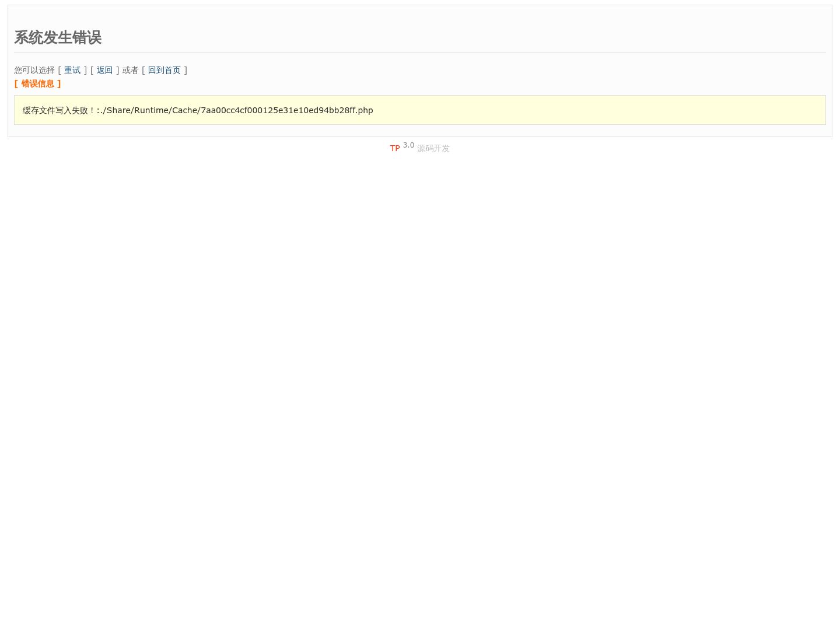The height and width of the screenshot is (630, 840).
Task: Click the 重试 retry link
Action: 72,70
